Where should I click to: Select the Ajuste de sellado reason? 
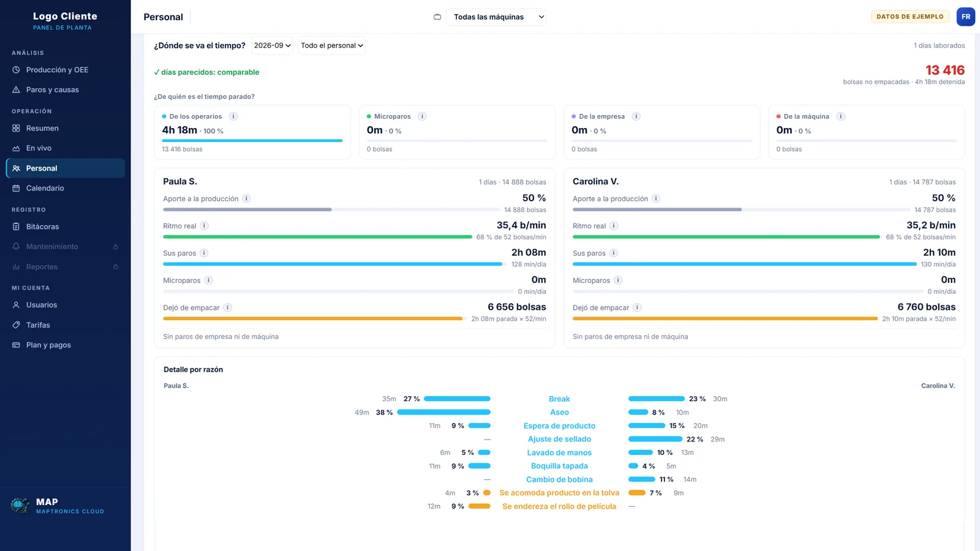coord(559,440)
